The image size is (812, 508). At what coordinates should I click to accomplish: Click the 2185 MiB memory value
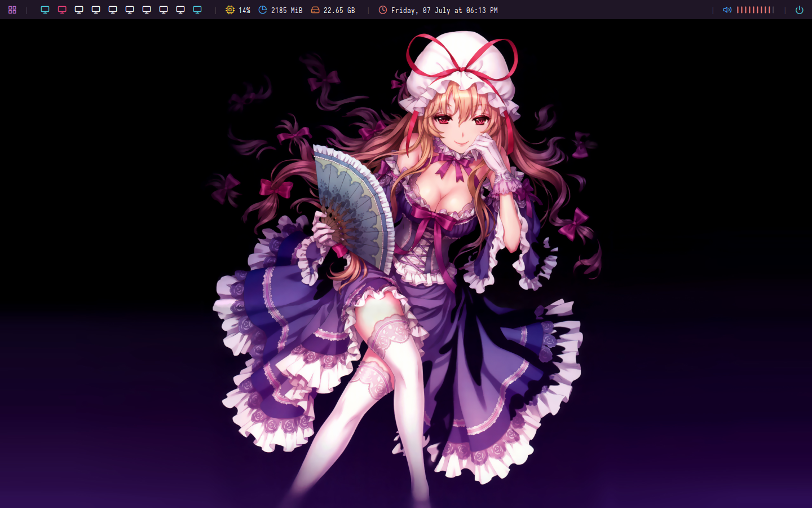[x=286, y=10]
